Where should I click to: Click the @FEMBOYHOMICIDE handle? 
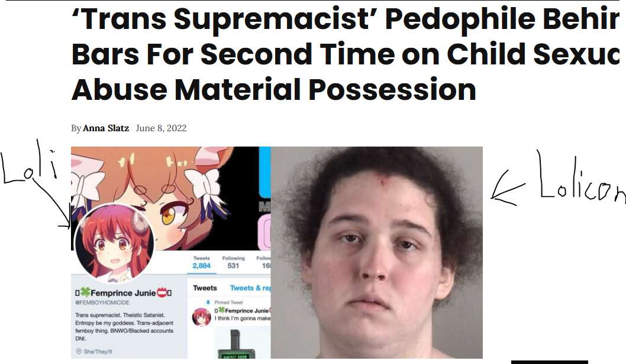[x=102, y=303]
